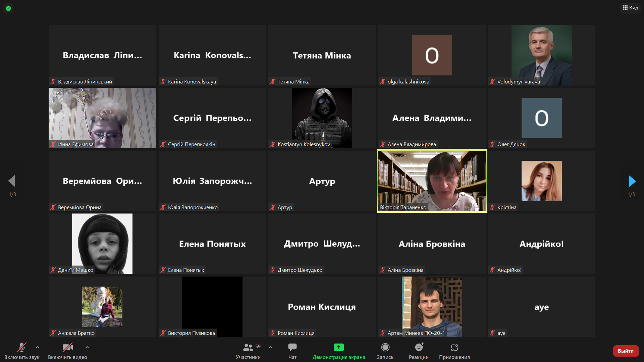Select Kostiantyn Kolesnykov's gas mask avatar tile

point(322,118)
